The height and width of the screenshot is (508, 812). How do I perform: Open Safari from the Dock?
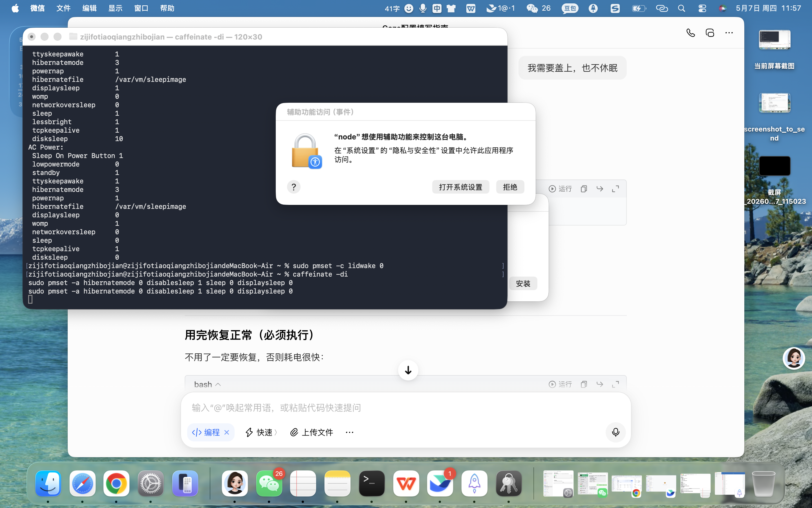[x=82, y=483]
